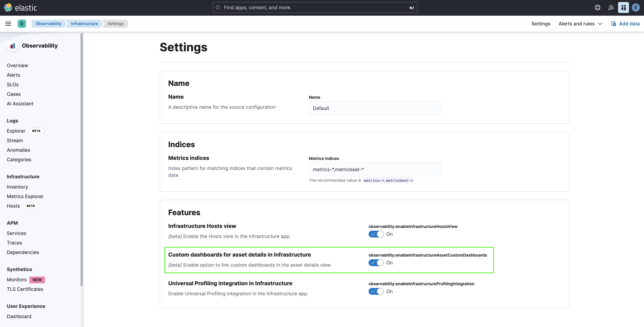Open TLS Certificates in the sidebar
Screen dimensions: 644x327
25,289
